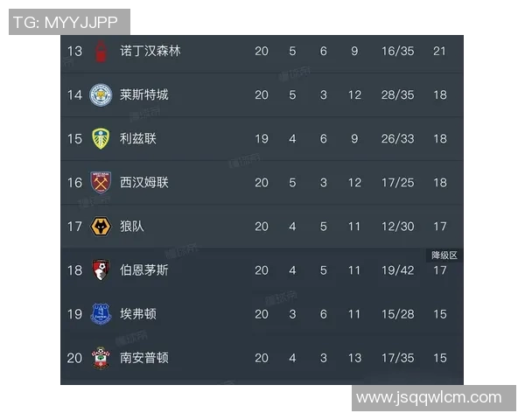Open team name 诺丁汉森林
The height and width of the screenshot is (420, 525).
[x=150, y=51]
